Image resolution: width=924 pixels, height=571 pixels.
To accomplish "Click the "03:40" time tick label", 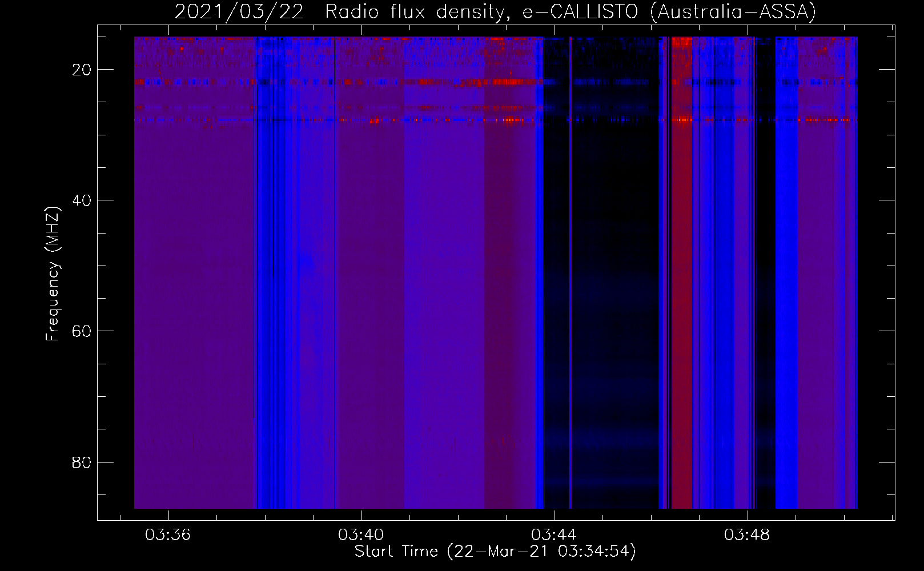I will tap(361, 535).
